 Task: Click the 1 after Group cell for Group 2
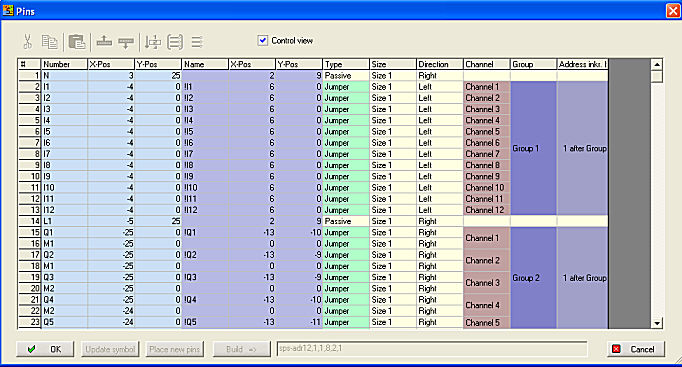click(583, 278)
